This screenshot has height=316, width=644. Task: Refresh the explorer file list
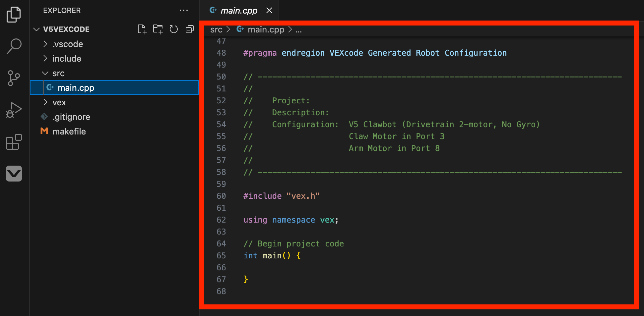click(174, 29)
